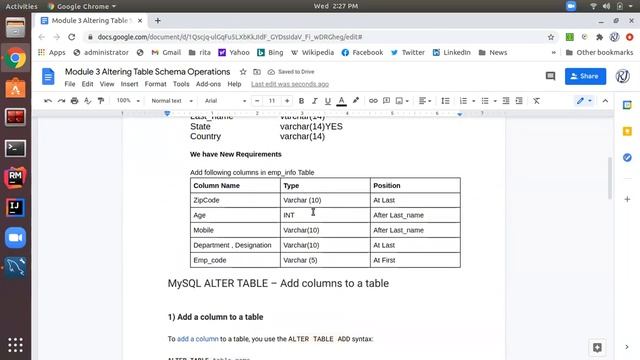The width and height of the screenshot is (640, 360).
Task: Add a comment from the toolbar
Action: [386, 101]
